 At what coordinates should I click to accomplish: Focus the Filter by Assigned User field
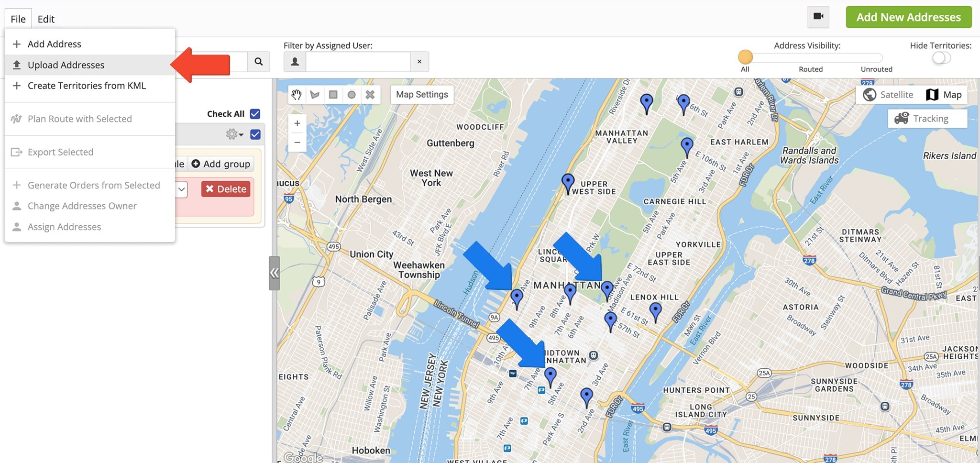[358, 62]
